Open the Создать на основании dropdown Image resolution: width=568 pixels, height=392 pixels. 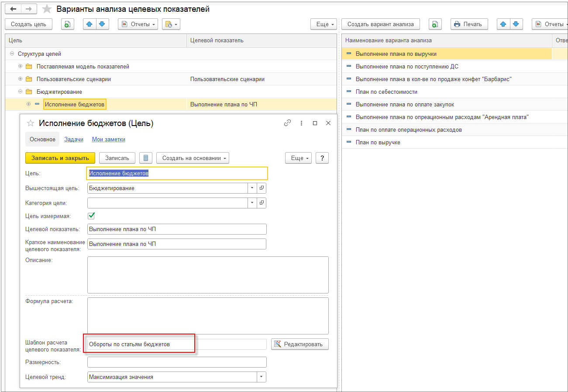click(x=193, y=158)
